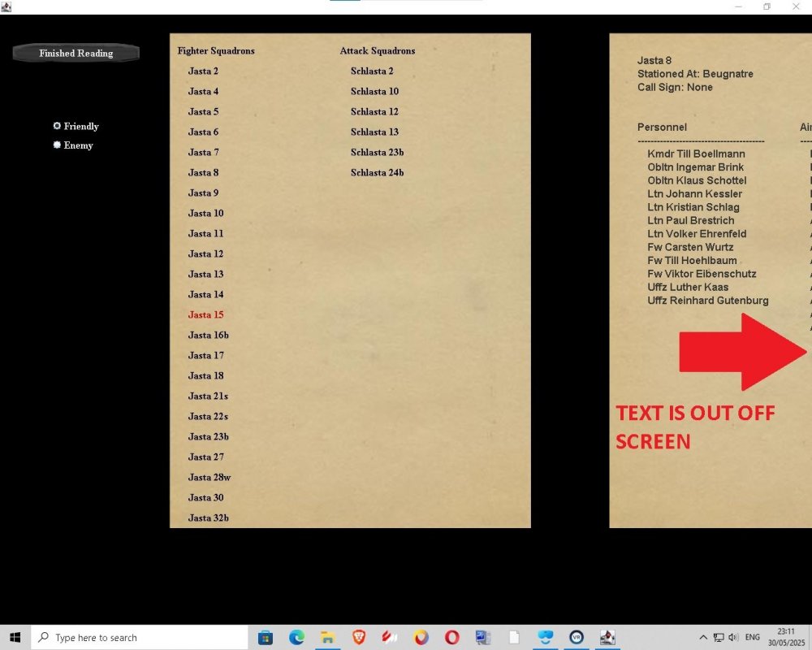
Task: Choose the Jasta 5 squadron
Action: (203, 111)
